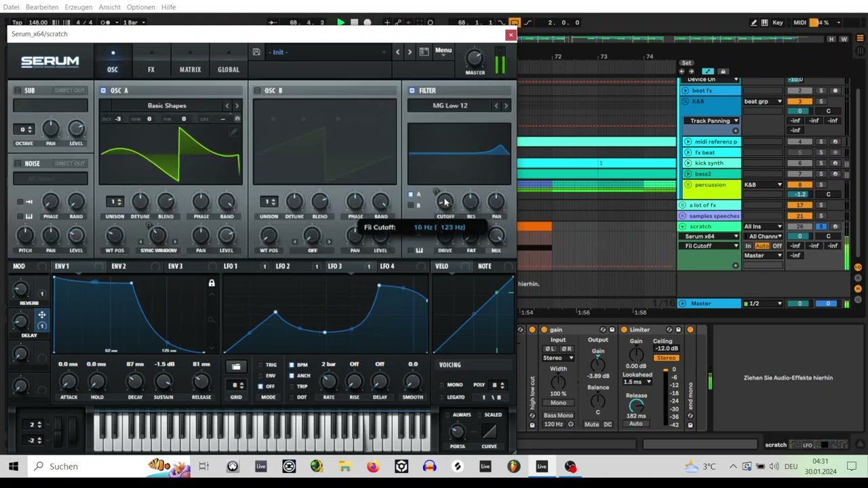Click the filter CUTOFF knob
The height and width of the screenshot is (488, 868).
coord(445,202)
